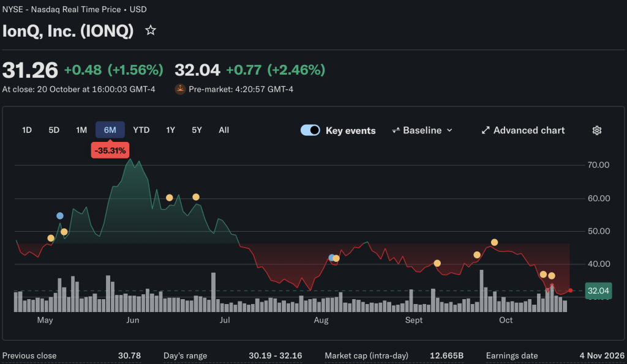Select the 1Y time range
This screenshot has height=364, width=627.
[171, 130]
